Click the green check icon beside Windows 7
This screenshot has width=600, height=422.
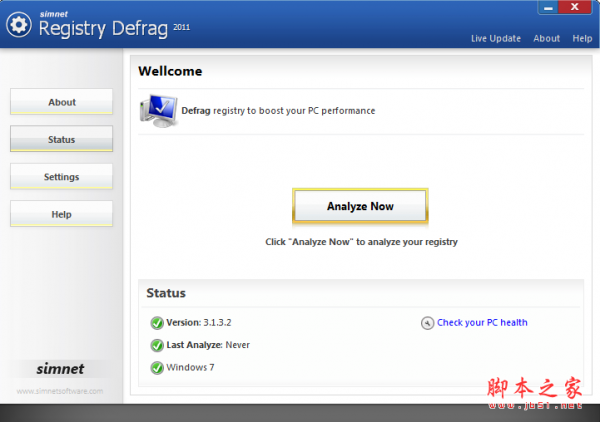pyautogui.click(x=157, y=368)
